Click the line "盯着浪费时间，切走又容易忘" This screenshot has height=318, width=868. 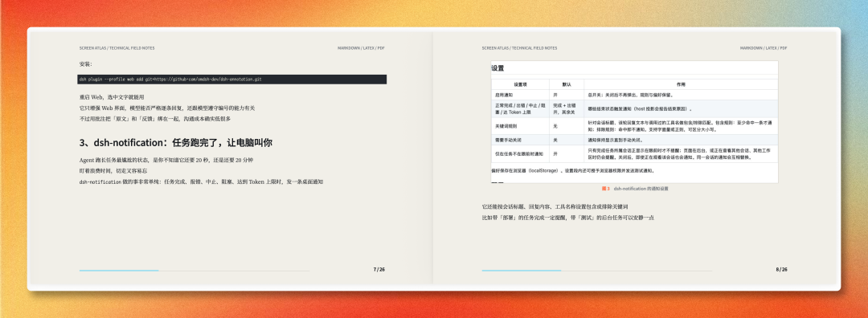click(x=113, y=171)
